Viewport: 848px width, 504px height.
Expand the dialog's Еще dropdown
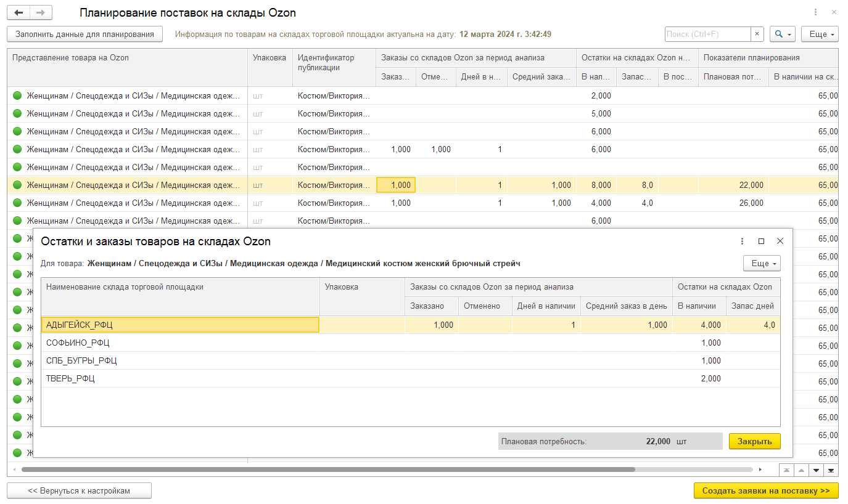[762, 264]
